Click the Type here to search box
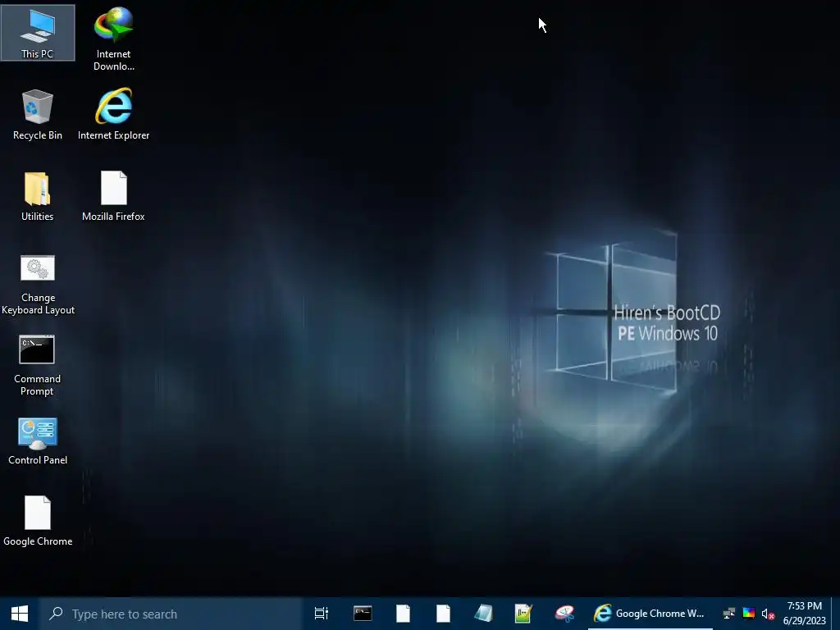The image size is (840, 630). (x=171, y=614)
